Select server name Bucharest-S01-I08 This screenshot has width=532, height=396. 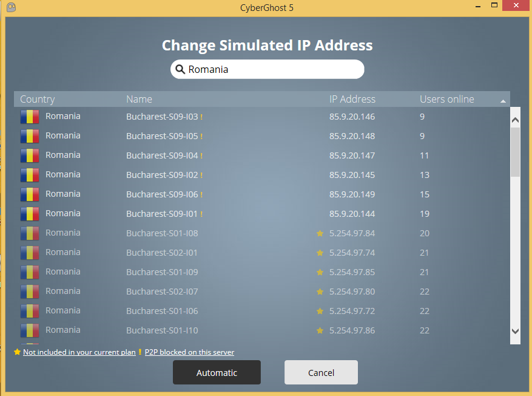tap(162, 233)
